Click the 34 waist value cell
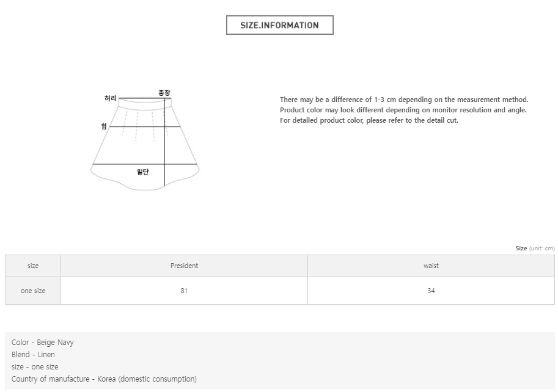The width and height of the screenshot is (558, 392). click(431, 291)
